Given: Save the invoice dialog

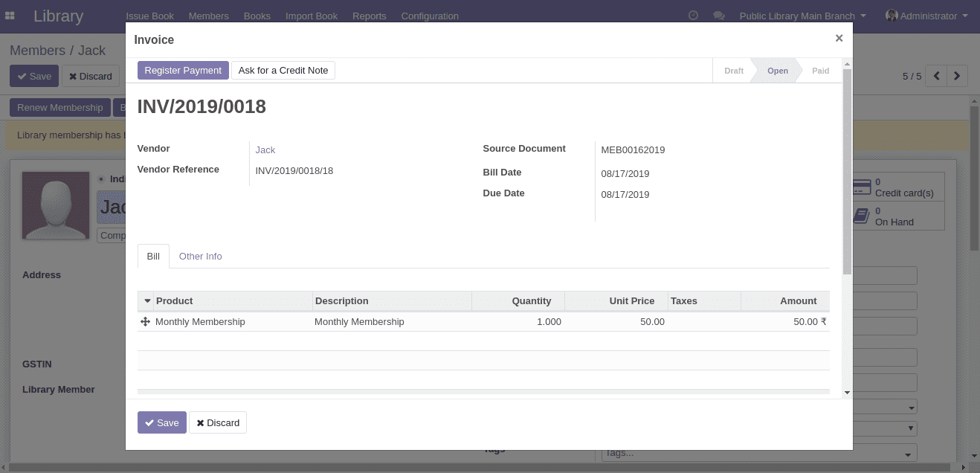Looking at the screenshot, I should (162, 422).
